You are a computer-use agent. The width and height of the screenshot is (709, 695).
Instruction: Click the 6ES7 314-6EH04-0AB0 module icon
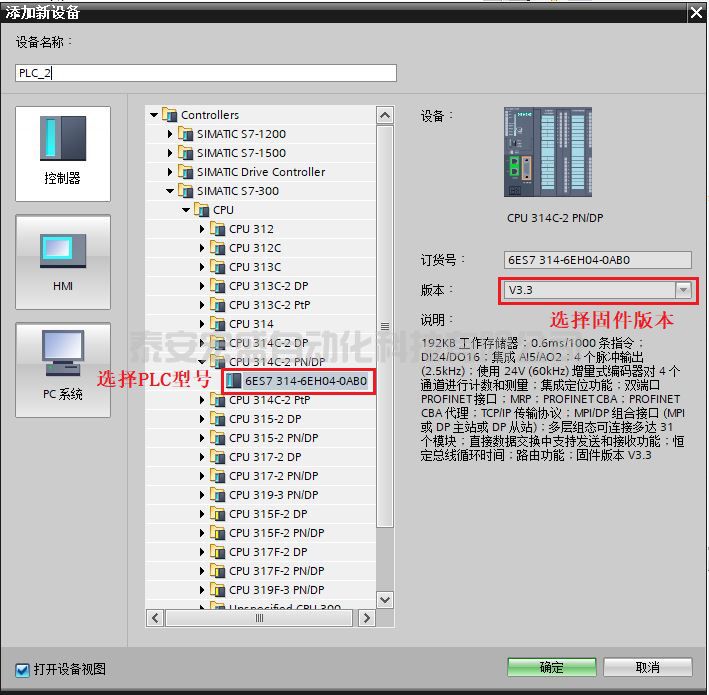[234, 381]
